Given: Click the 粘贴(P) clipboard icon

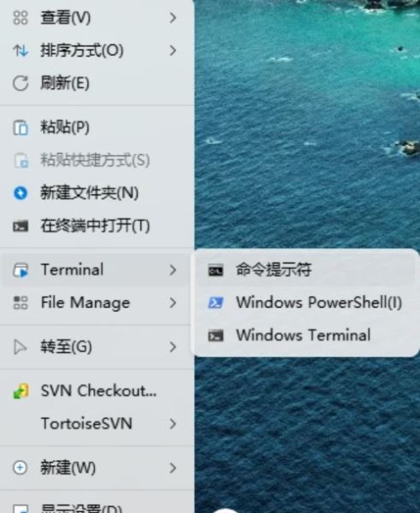Looking at the screenshot, I should tap(21, 127).
